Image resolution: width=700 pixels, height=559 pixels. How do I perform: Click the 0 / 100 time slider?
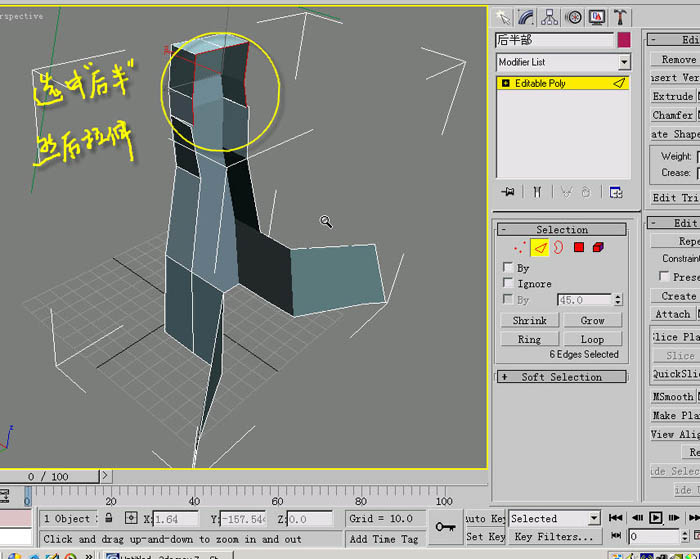(x=48, y=476)
